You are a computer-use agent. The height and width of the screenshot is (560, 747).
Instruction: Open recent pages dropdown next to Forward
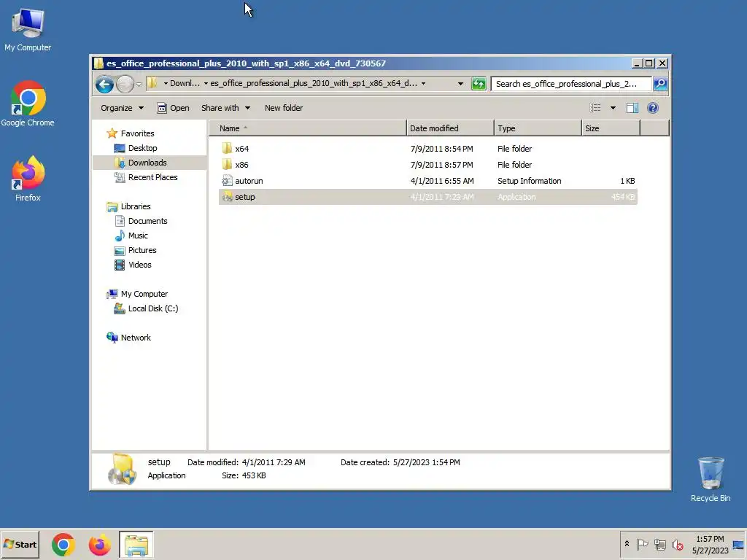139,85
